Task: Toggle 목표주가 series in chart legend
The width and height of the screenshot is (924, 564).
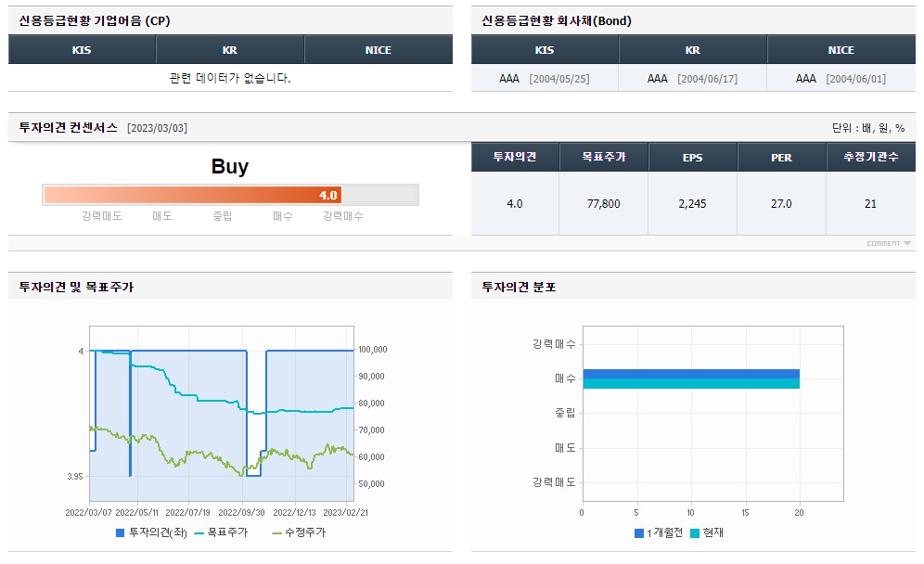Action: 221,532
